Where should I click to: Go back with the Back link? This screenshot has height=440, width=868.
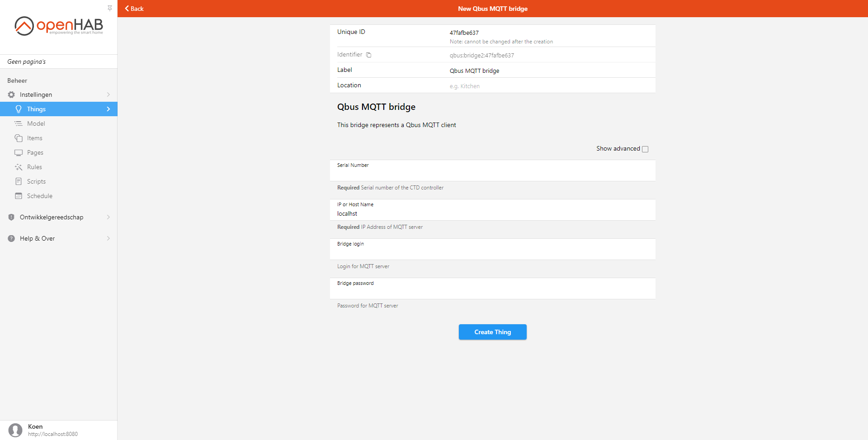134,9
